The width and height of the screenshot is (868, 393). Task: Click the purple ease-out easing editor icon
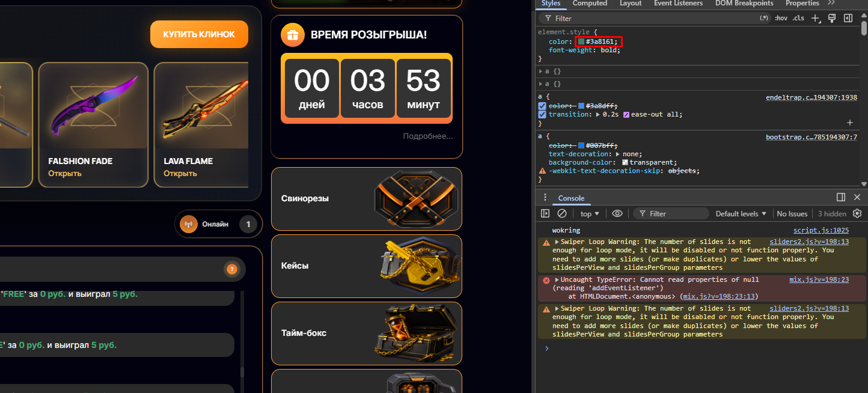coord(626,114)
